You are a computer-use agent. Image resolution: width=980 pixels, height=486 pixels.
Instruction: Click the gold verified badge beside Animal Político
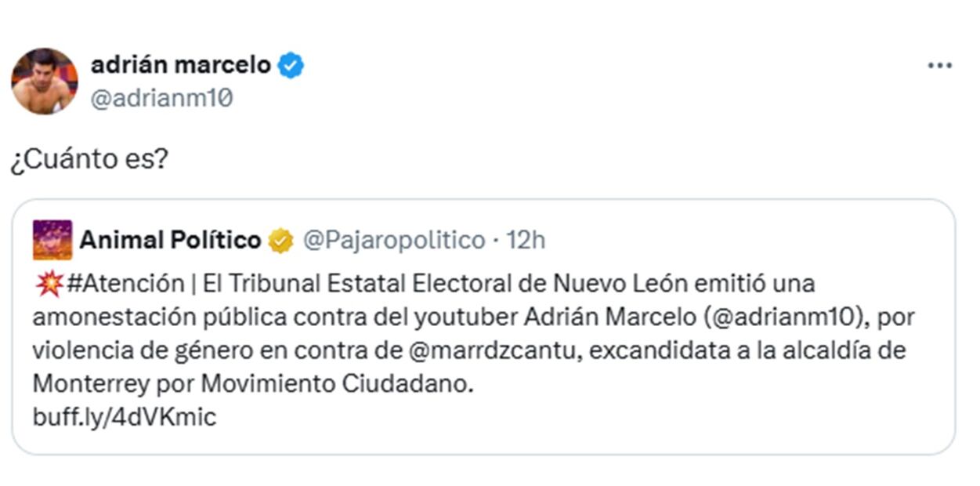pyautogui.click(x=280, y=241)
